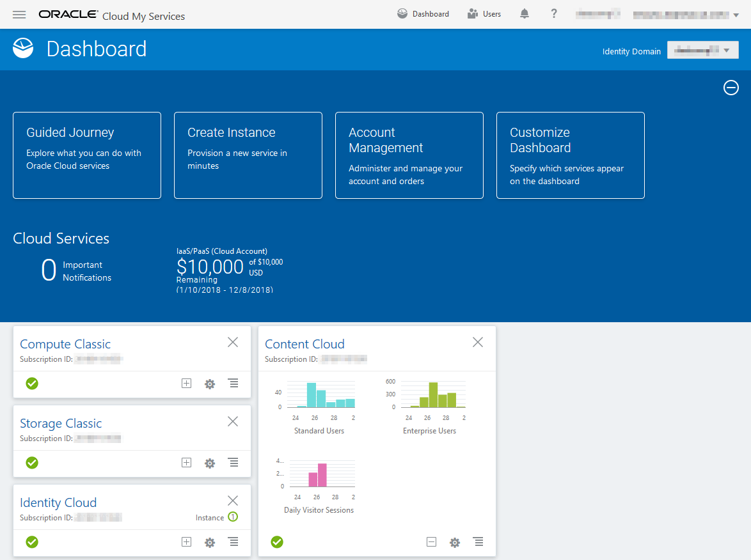The image size is (751, 560).
Task: Open the action menu on Storage Classic
Action: click(233, 463)
